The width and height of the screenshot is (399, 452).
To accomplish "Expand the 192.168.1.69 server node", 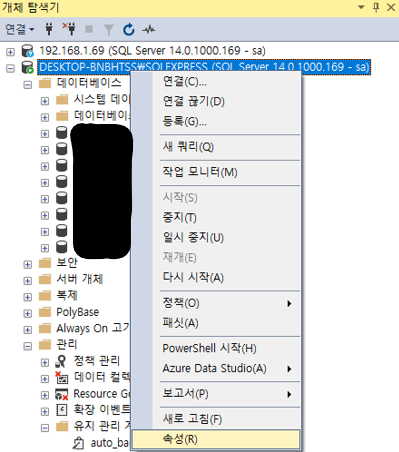I will coord(10,52).
